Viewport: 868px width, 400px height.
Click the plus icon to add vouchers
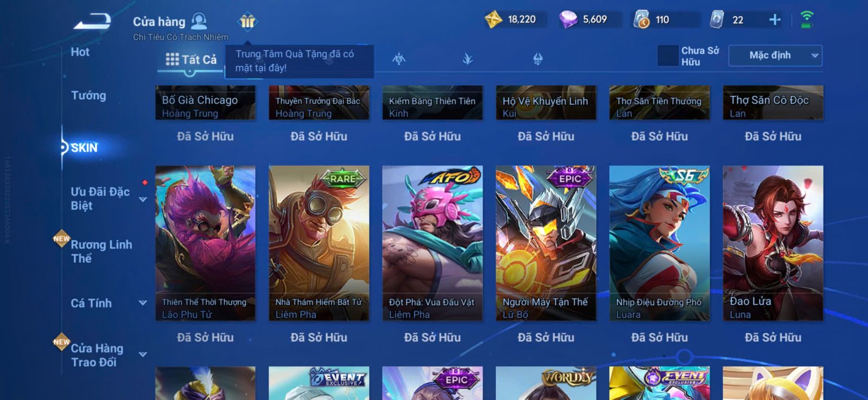point(775,20)
